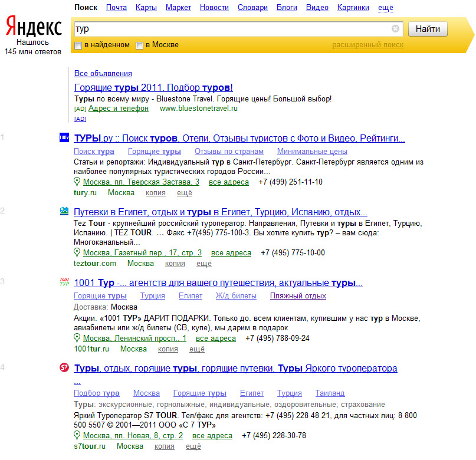Open address 'Москва, пл. Тверская Застава, 3'
This screenshot has width=476, height=460.
(141, 182)
